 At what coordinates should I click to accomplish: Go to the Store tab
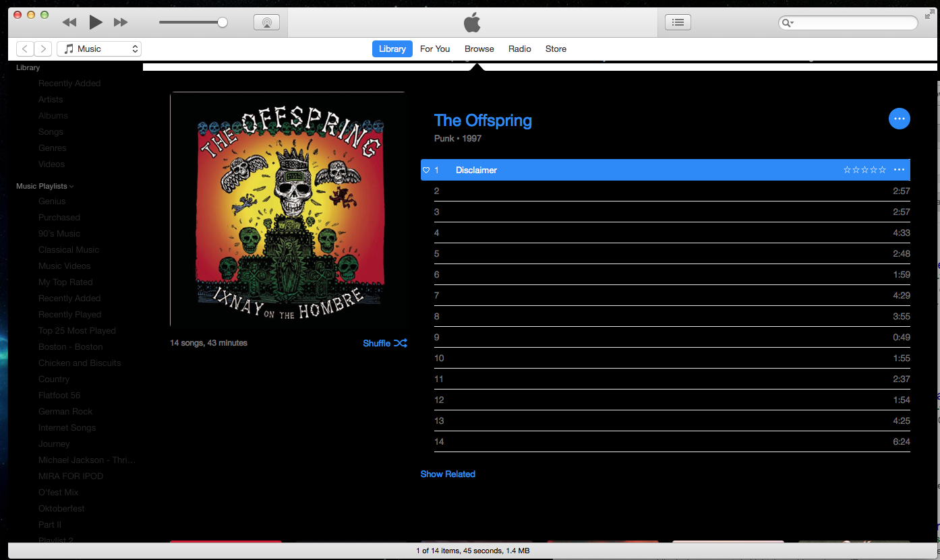tap(556, 49)
